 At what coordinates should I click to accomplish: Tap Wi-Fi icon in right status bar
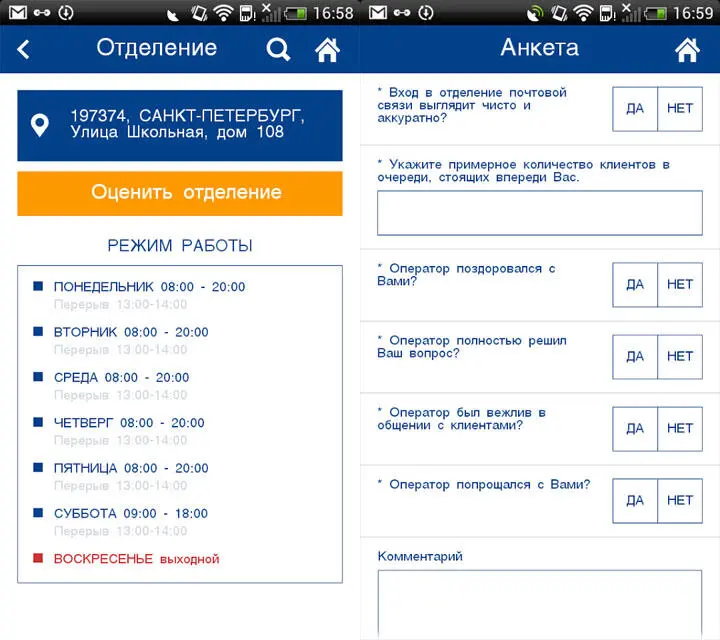point(583,13)
